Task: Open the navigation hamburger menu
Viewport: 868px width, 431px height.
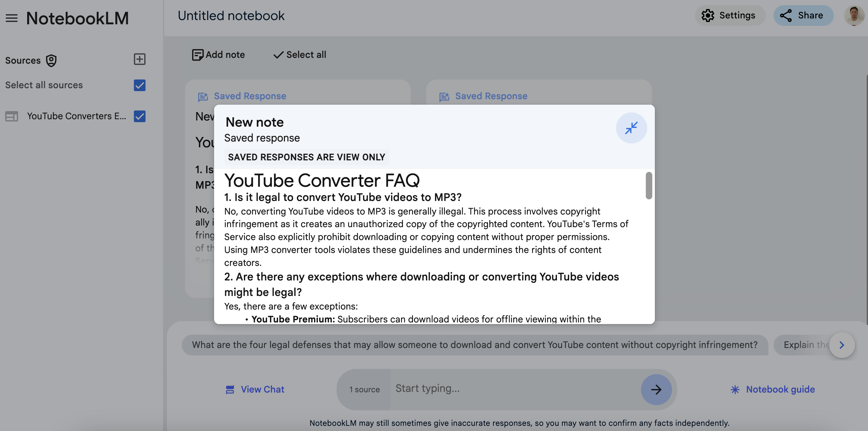Action: click(11, 18)
